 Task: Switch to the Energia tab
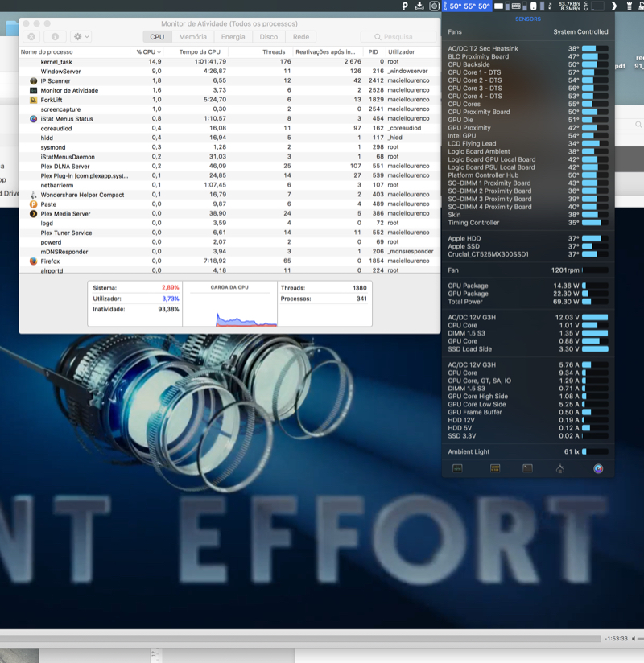click(x=233, y=37)
